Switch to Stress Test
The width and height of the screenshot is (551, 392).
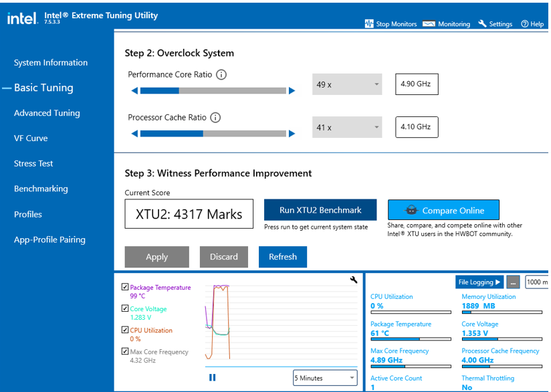tap(33, 163)
